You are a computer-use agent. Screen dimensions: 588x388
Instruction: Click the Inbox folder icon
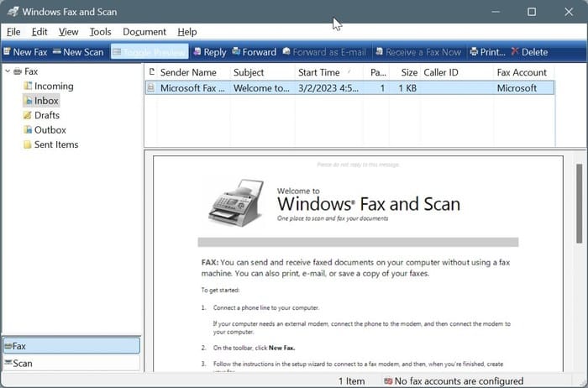pyautogui.click(x=28, y=101)
